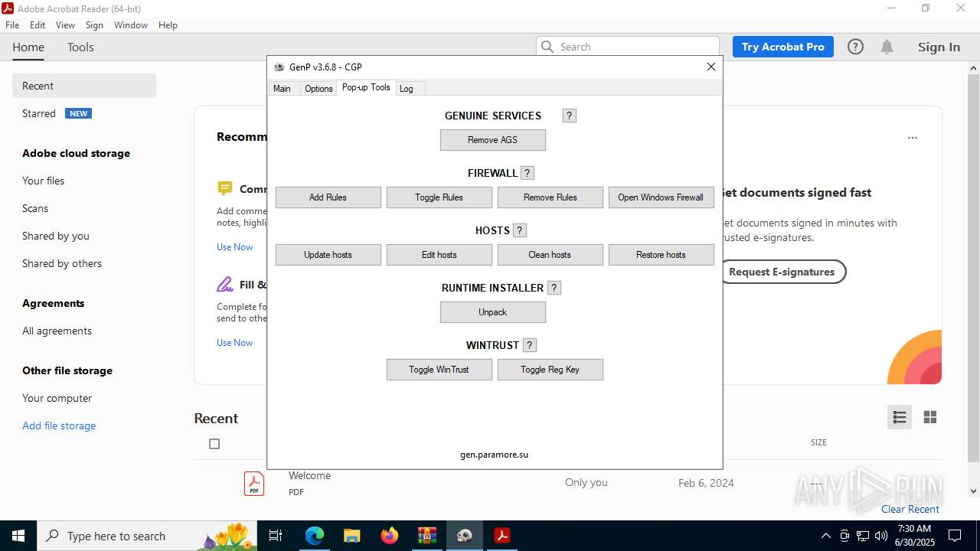Open the three-dot options in recommended panel
Image resolution: width=980 pixels, height=551 pixels.
(x=913, y=138)
